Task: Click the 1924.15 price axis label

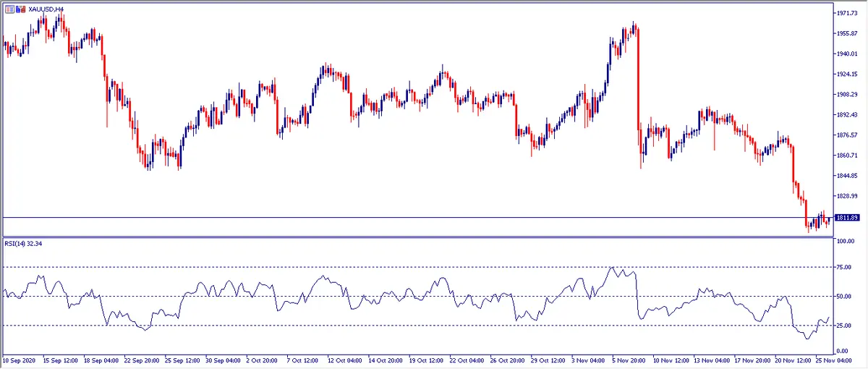Action: pyautogui.click(x=846, y=74)
